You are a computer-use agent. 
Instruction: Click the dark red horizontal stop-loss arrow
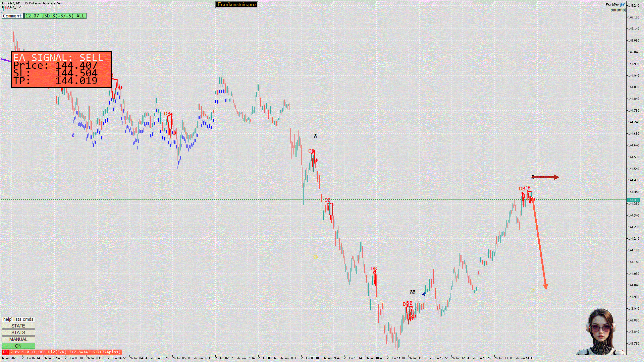pos(546,177)
